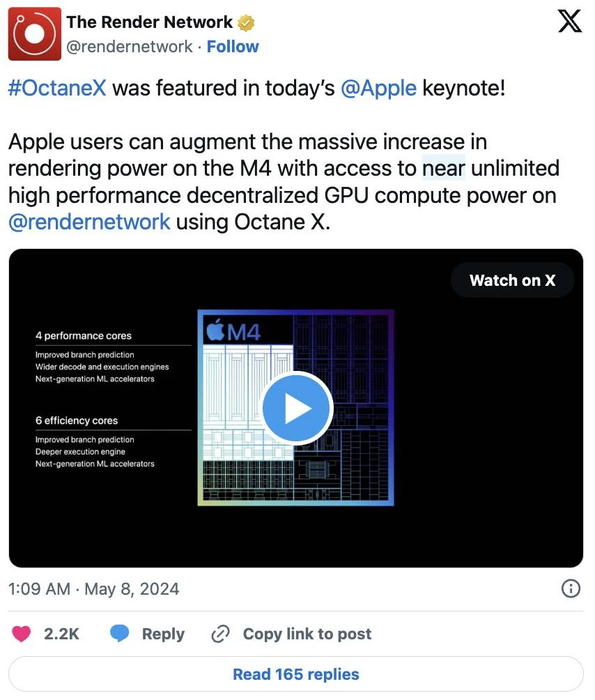The width and height of the screenshot is (595, 700).
Task: Click The Render Network display name
Action: (150, 22)
